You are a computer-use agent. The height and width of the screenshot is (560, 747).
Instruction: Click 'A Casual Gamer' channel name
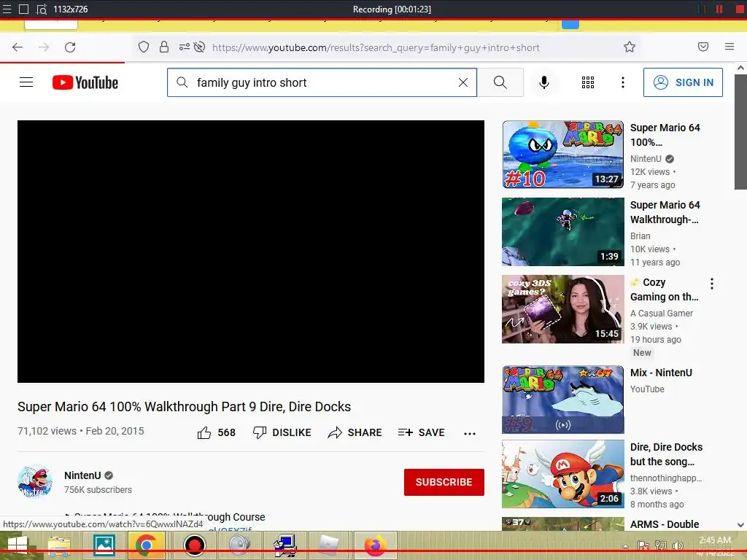[x=662, y=313]
